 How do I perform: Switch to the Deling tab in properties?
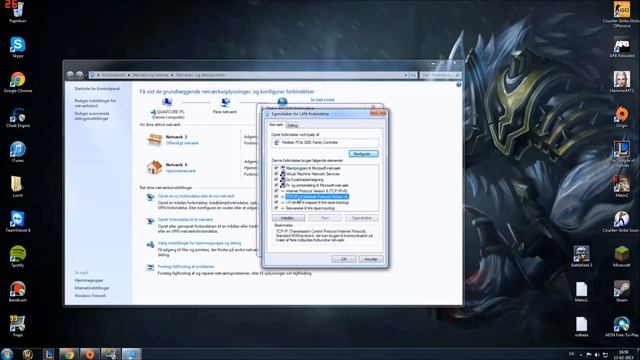pos(292,125)
